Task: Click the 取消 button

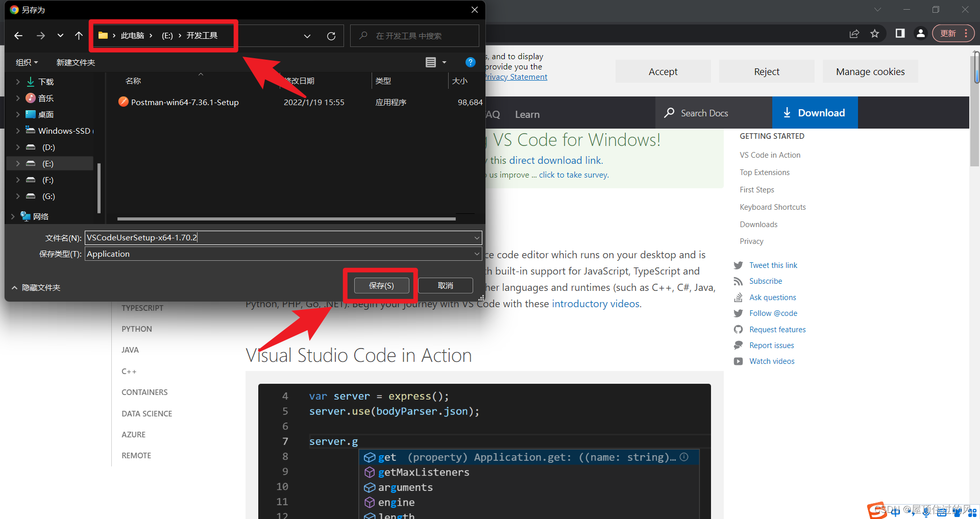Action: [x=446, y=285]
